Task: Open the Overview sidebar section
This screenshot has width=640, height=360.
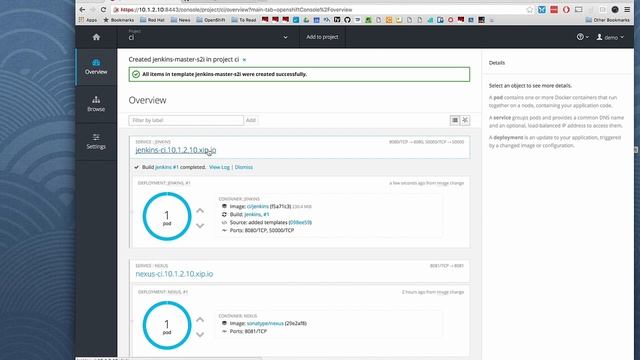Action: tap(96, 67)
